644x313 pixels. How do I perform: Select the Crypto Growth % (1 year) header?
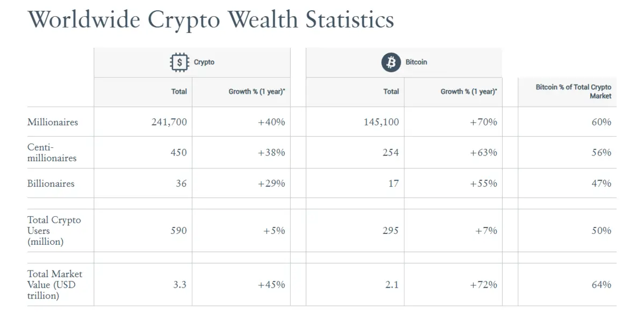click(x=257, y=91)
